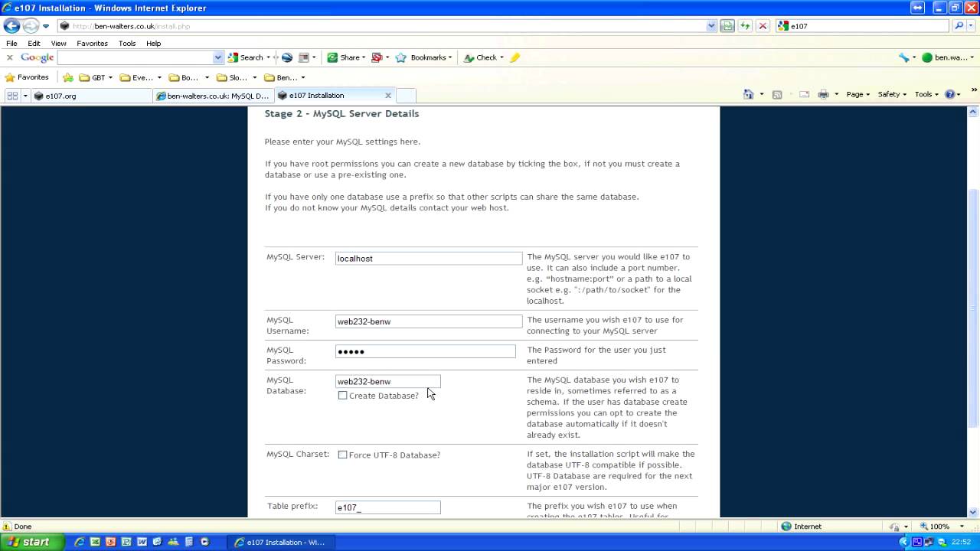Screen dimensions: 980x551
Task: Open the Safety command bar menu
Action: (892, 94)
